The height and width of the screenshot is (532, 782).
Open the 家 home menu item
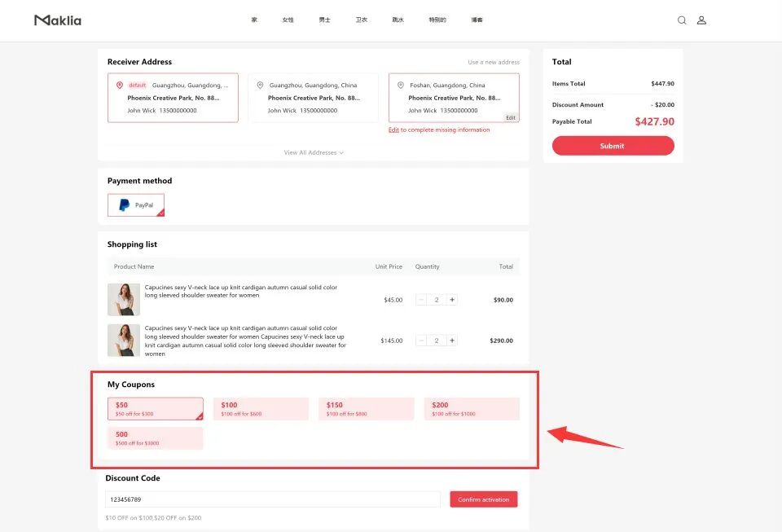pyautogui.click(x=254, y=20)
